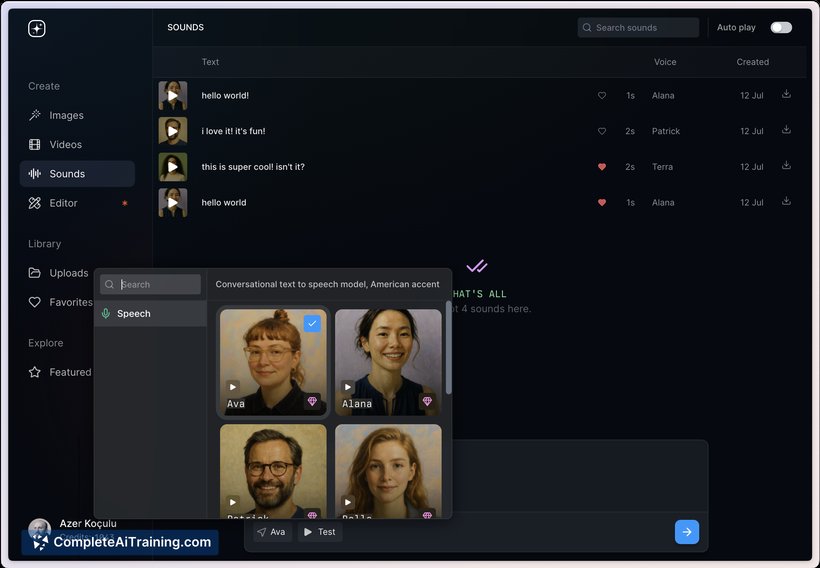Viewport: 820px width, 568px height.
Task: Click the Search sounds field
Action: [x=638, y=28]
